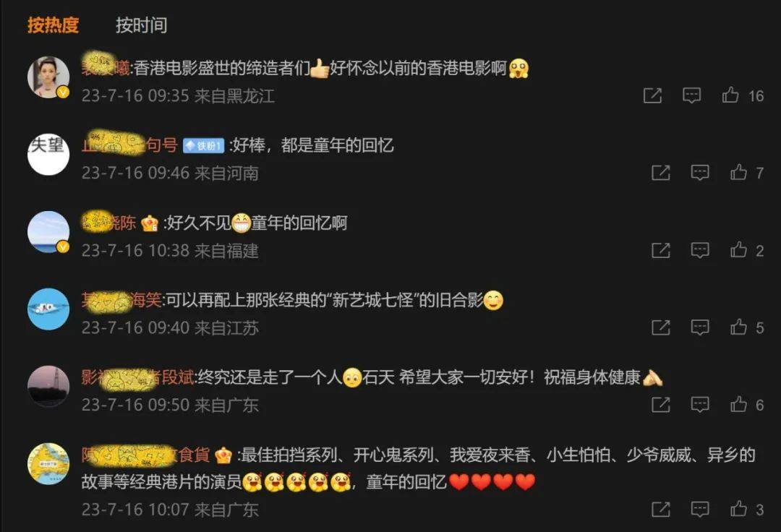Reply to the comment from 河南
Viewport: 781px width, 532px height.
[700, 172]
